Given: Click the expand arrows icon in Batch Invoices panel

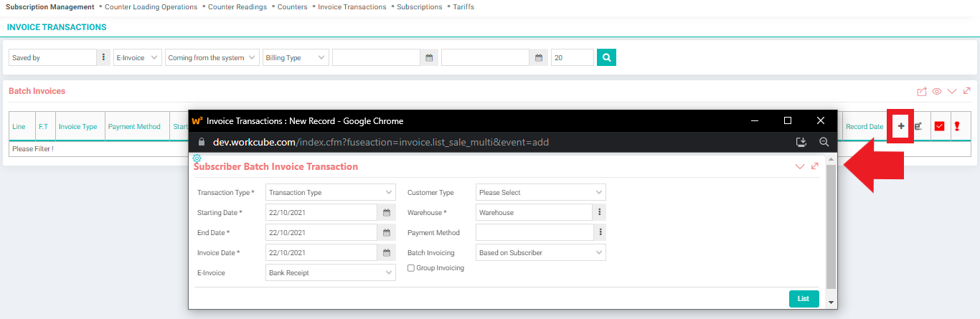Looking at the screenshot, I should pos(966,91).
